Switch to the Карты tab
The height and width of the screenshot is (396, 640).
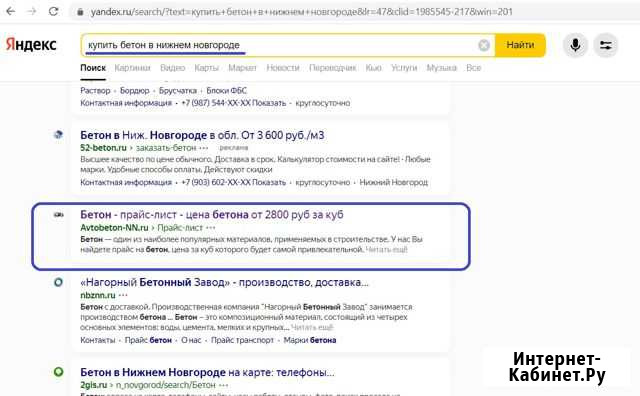207,68
